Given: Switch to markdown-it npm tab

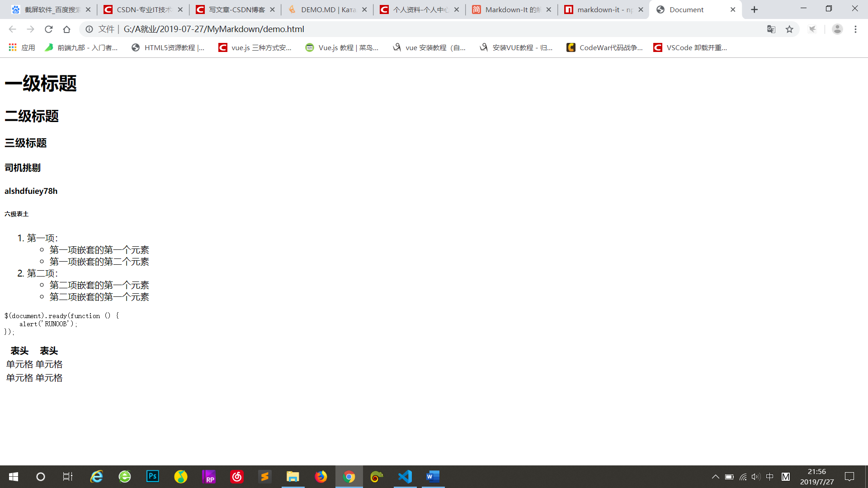Looking at the screenshot, I should [x=599, y=9].
